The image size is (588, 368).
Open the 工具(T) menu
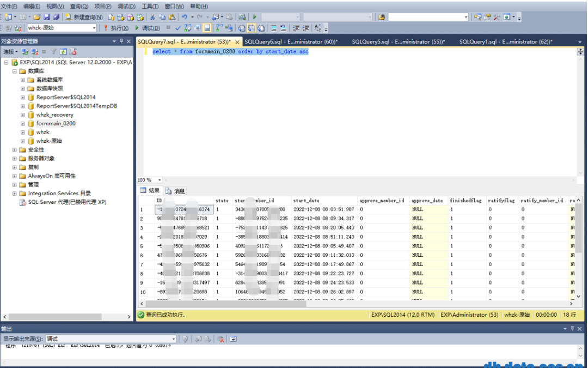[150, 6]
